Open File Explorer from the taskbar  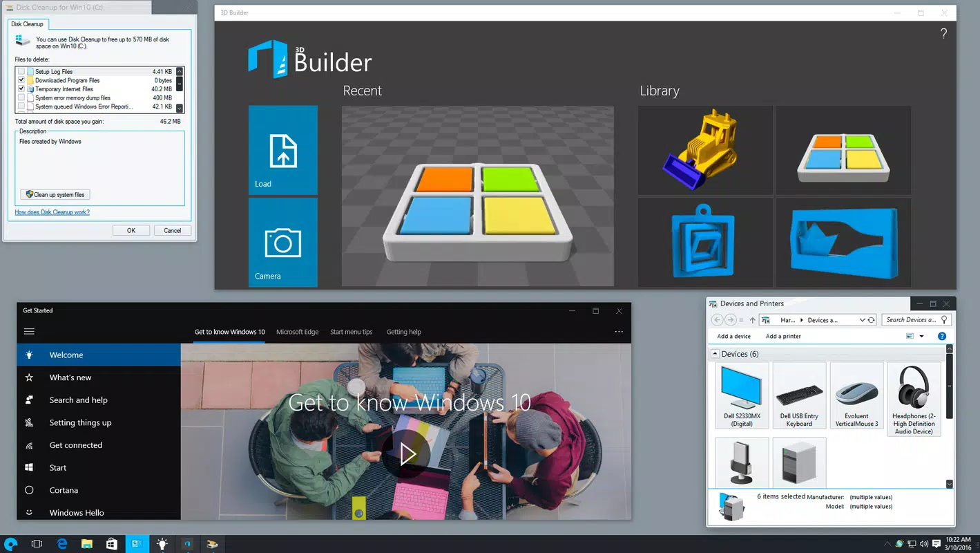click(87, 544)
